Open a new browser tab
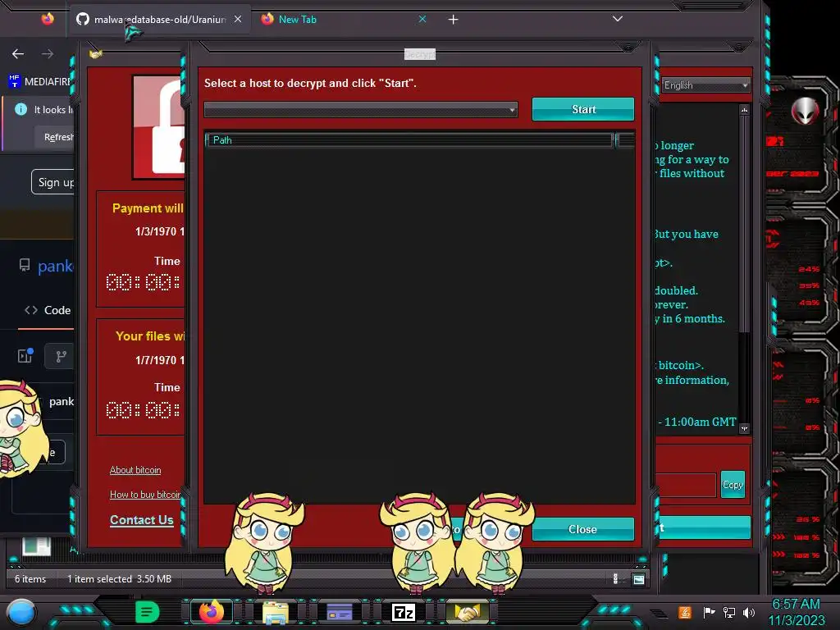This screenshot has height=630, width=840. [x=453, y=20]
